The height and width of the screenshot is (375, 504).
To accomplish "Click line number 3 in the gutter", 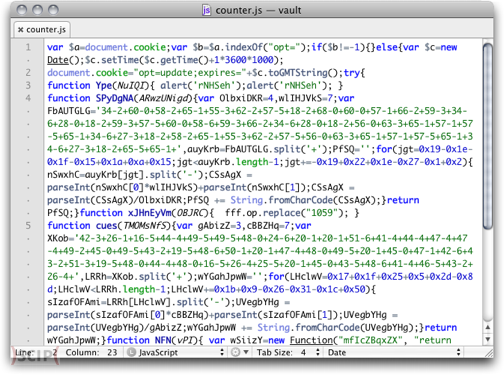I will coord(28,85).
